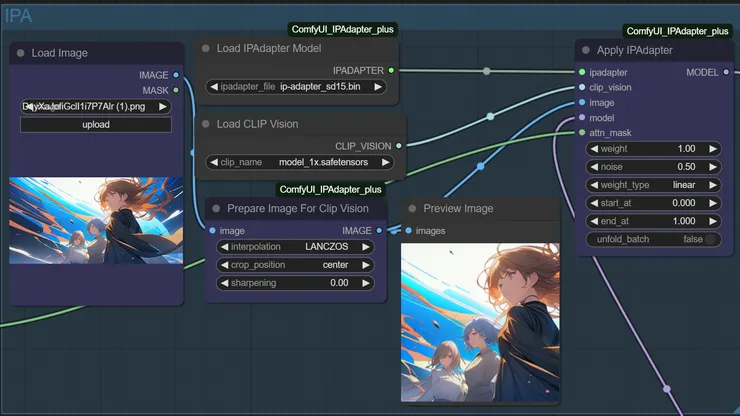Decrease the end_at value
This screenshot has width=740, height=416.
[x=594, y=221]
